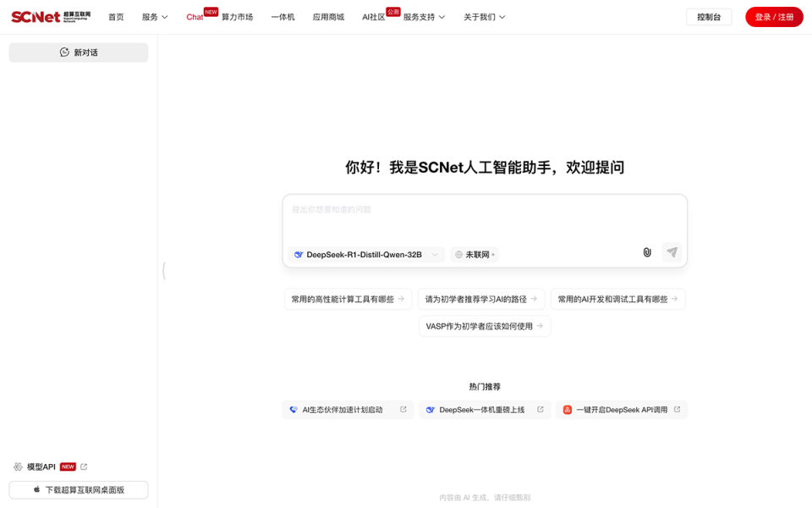Click the 模型API gear icon
812x508 pixels.
pyautogui.click(x=18, y=467)
